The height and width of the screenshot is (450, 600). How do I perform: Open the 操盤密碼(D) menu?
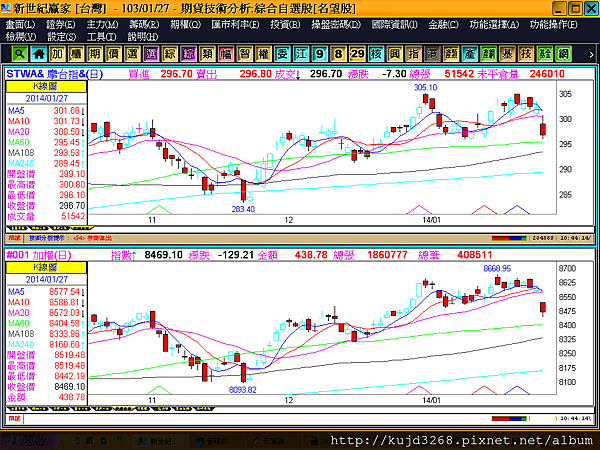[336, 25]
